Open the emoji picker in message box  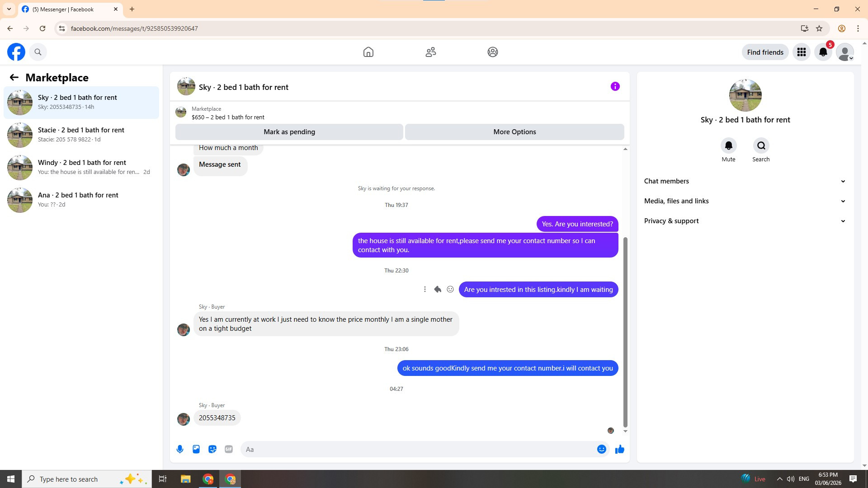coord(601,449)
